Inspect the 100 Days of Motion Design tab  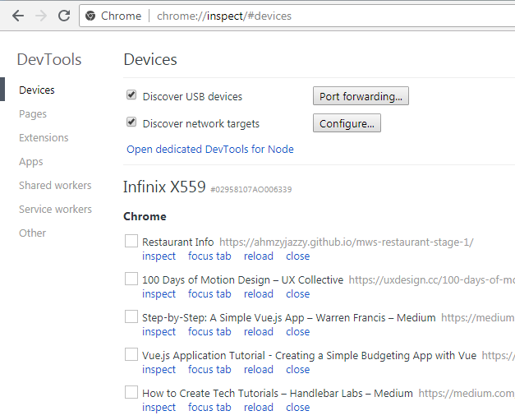tap(159, 294)
